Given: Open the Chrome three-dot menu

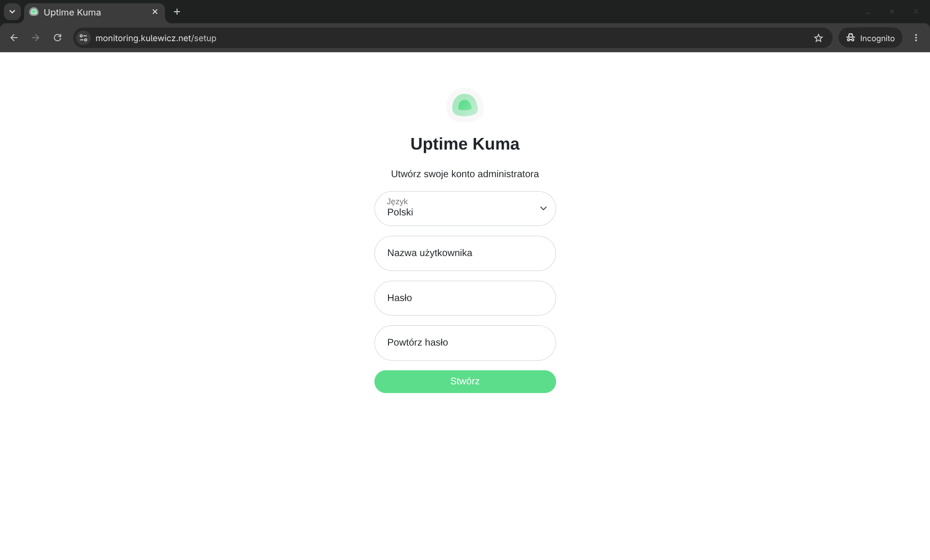Looking at the screenshot, I should point(915,38).
